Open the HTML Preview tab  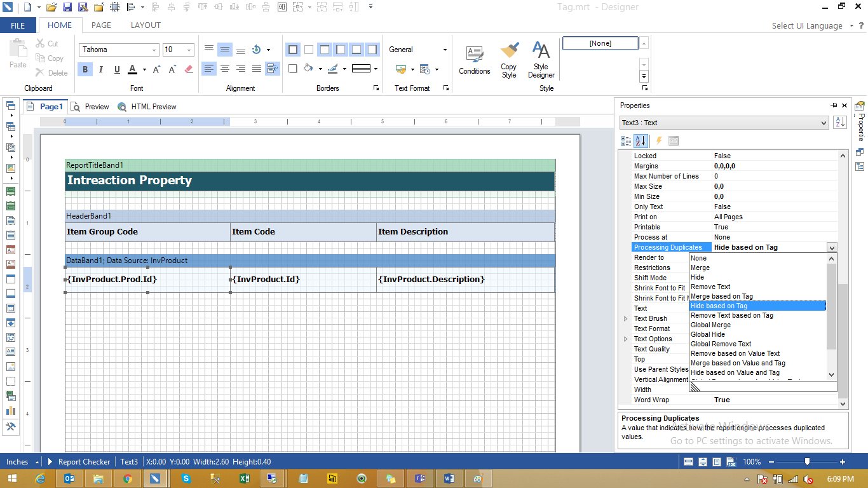coord(147,107)
